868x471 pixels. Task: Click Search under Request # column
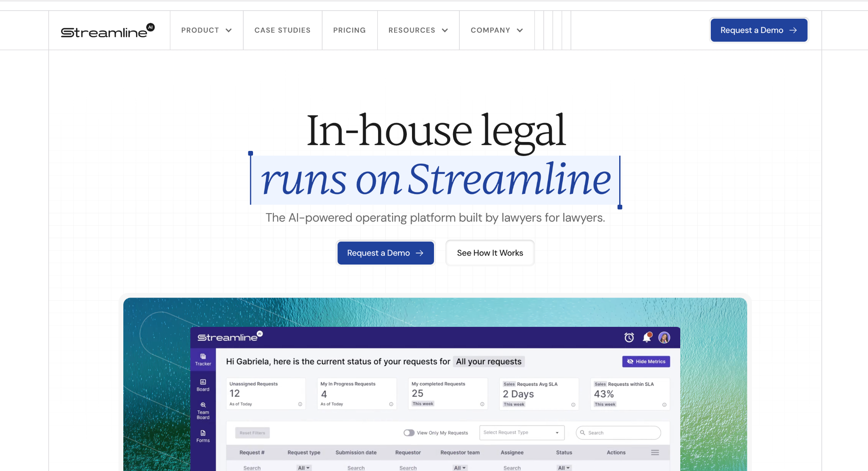[252, 468]
